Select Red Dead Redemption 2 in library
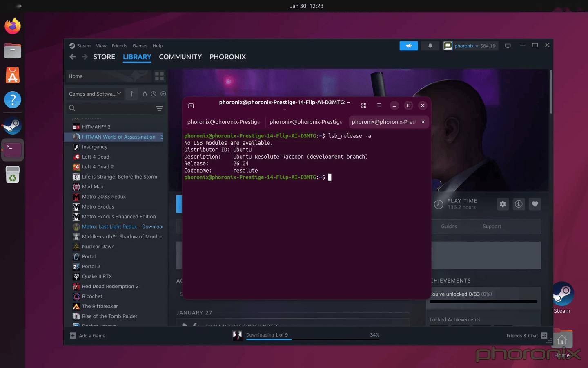Image resolution: width=588 pixels, height=368 pixels. click(110, 286)
